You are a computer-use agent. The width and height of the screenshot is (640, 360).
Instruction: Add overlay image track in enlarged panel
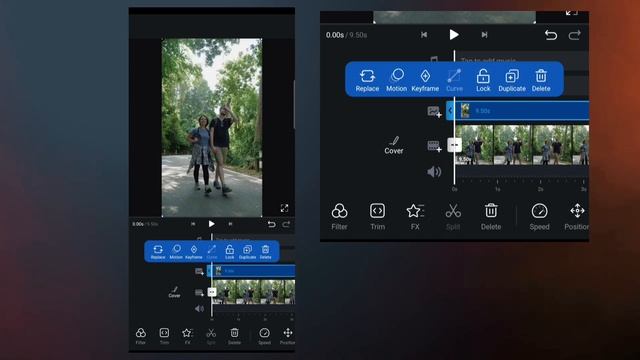coord(434,112)
